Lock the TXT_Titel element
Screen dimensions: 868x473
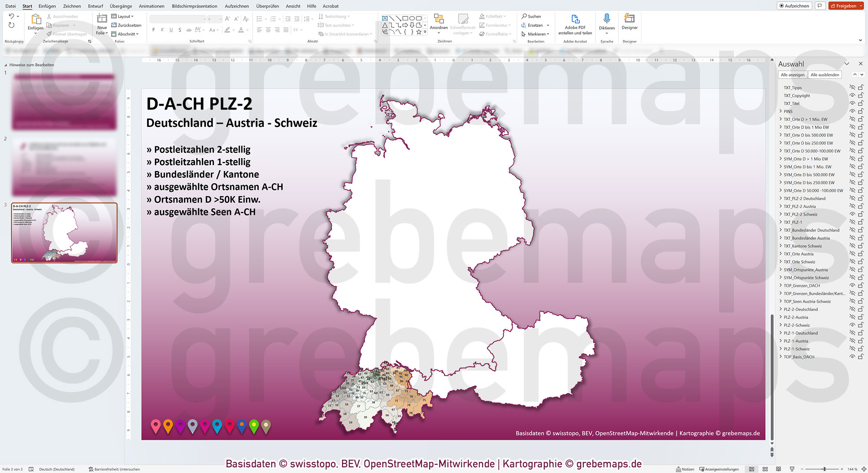(x=861, y=103)
